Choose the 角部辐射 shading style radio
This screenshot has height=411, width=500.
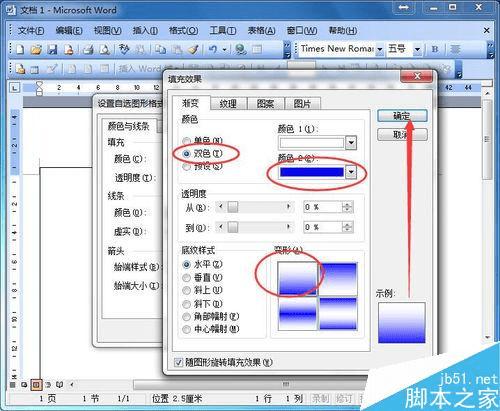pos(187,317)
